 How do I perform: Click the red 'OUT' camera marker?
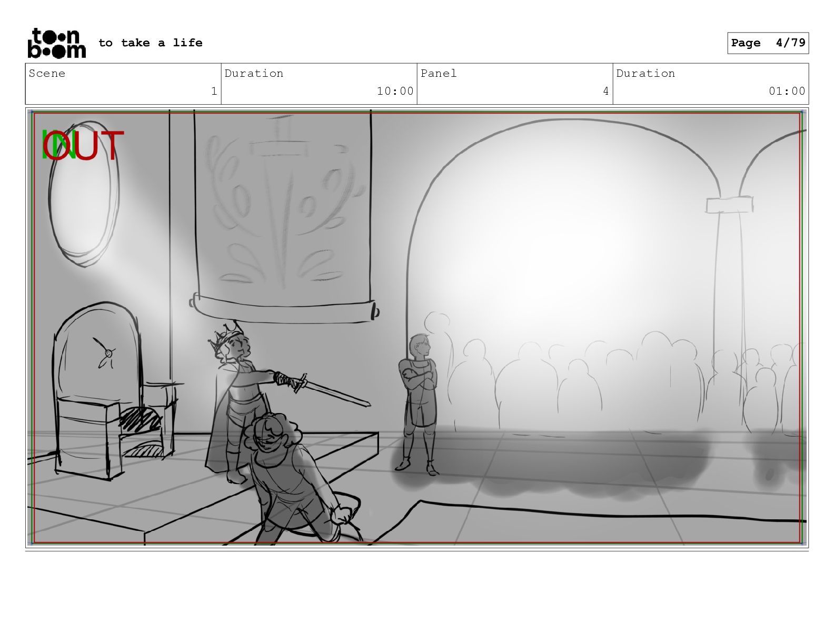pyautogui.click(x=84, y=146)
